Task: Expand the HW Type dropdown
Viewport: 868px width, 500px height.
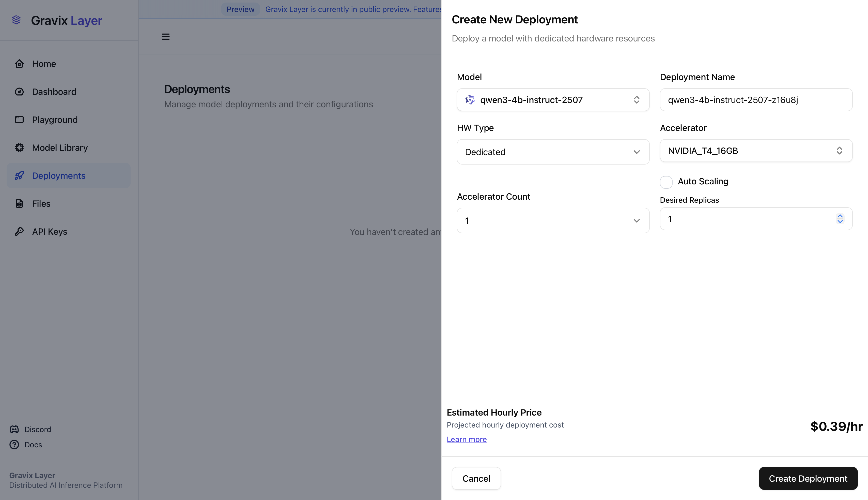Action: (x=553, y=152)
